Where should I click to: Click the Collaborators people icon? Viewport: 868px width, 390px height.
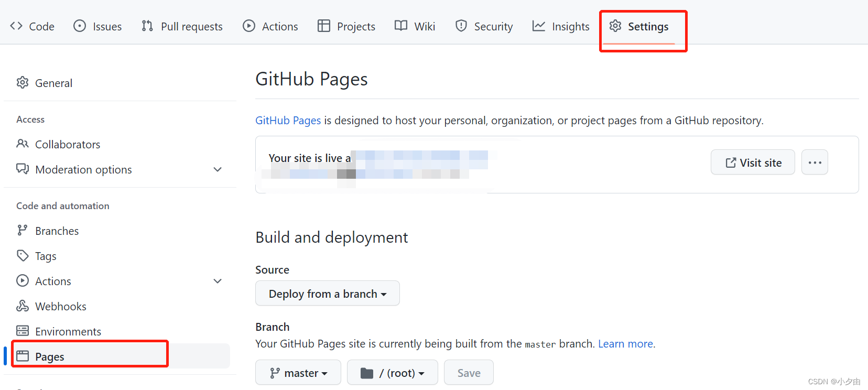point(23,144)
